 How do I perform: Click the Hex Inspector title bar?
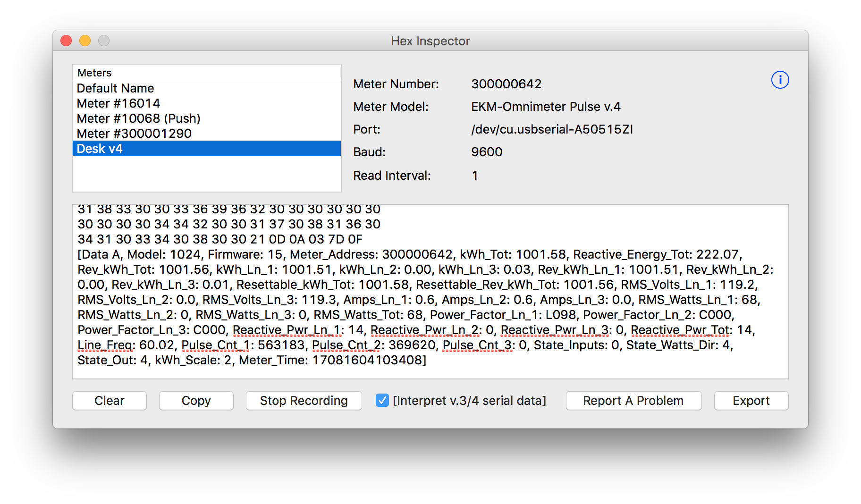(430, 41)
